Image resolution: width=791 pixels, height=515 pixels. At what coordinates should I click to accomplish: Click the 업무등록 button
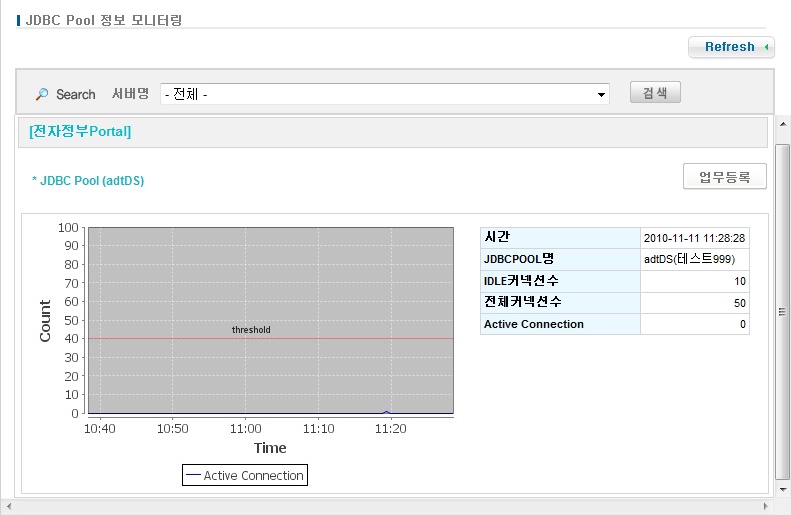click(724, 177)
